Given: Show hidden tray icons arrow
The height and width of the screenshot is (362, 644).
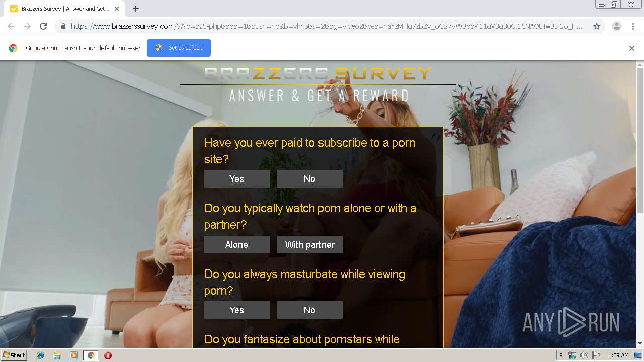Looking at the screenshot, I should coord(561,355).
